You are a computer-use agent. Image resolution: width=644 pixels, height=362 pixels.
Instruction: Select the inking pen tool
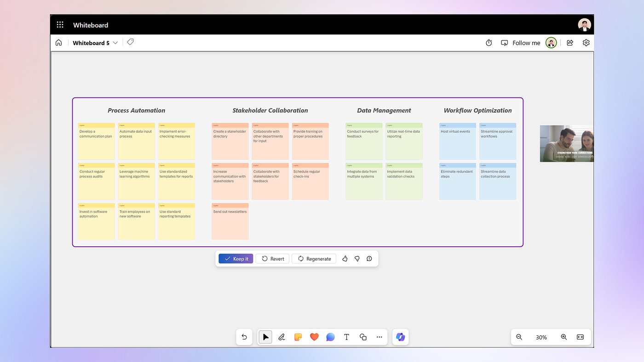click(282, 337)
